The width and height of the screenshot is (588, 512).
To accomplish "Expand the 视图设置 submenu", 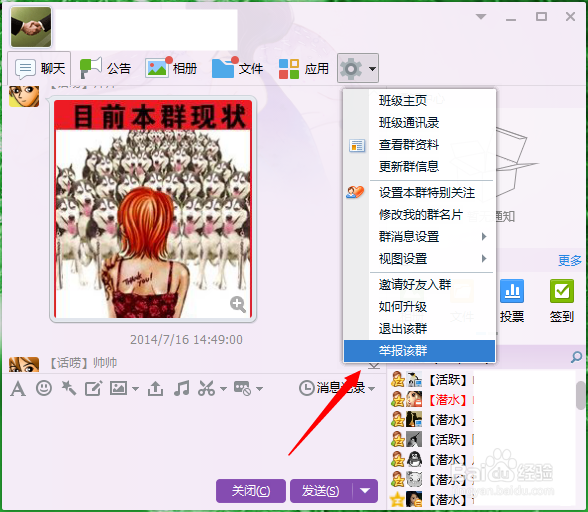I will click(x=419, y=259).
